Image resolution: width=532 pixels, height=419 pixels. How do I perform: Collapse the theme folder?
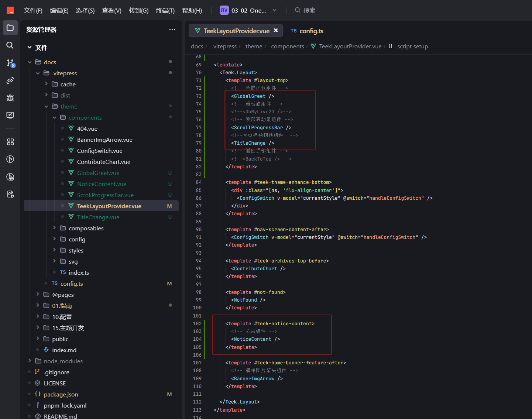46,106
